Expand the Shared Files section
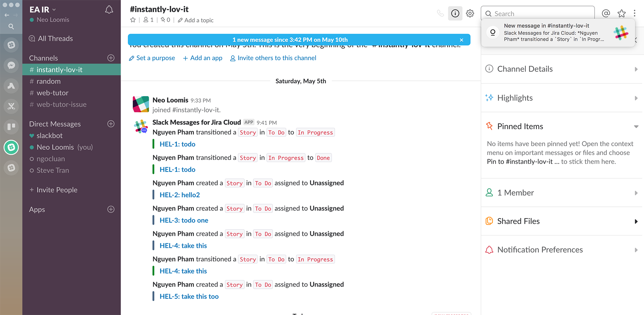This screenshot has height=315, width=644. coord(562,221)
